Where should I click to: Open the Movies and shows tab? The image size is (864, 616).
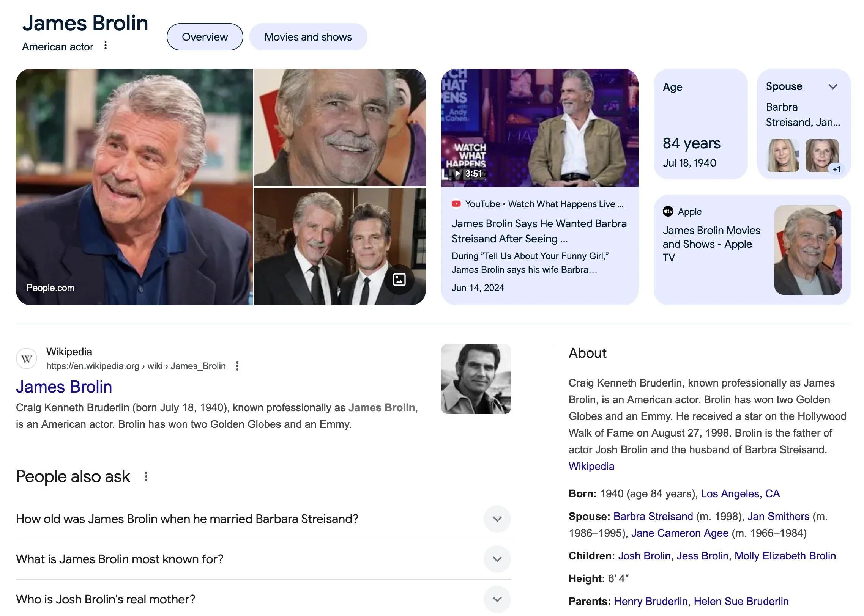(x=308, y=37)
